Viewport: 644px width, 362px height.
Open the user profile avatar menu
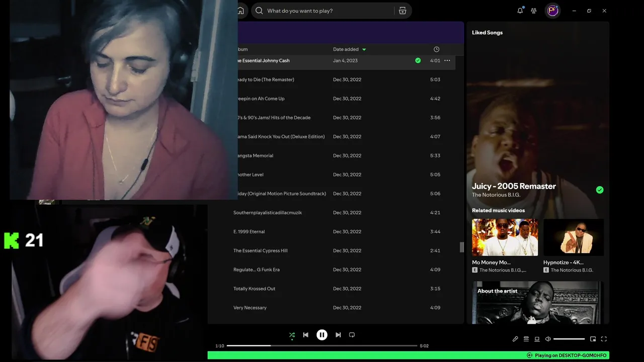pyautogui.click(x=553, y=11)
